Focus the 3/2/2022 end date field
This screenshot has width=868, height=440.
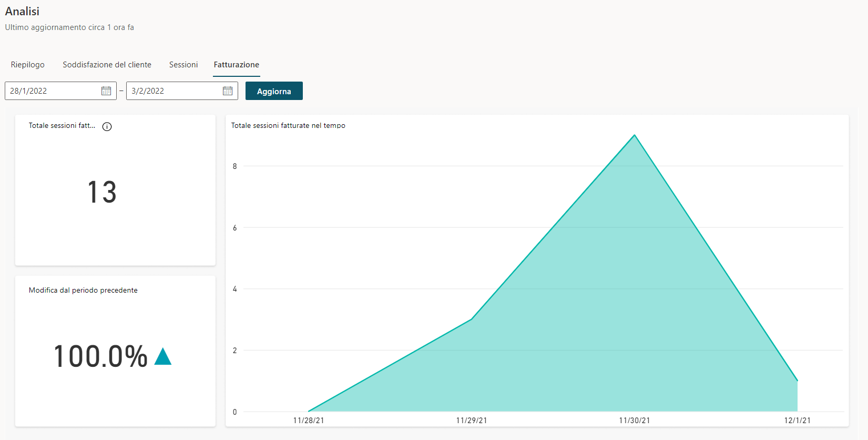click(x=173, y=91)
